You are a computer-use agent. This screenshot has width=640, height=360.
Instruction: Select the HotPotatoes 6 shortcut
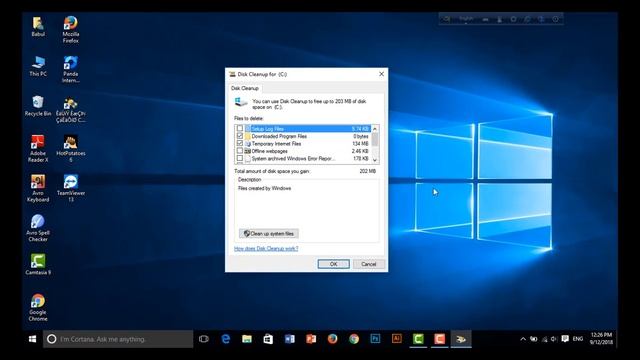[x=71, y=149]
